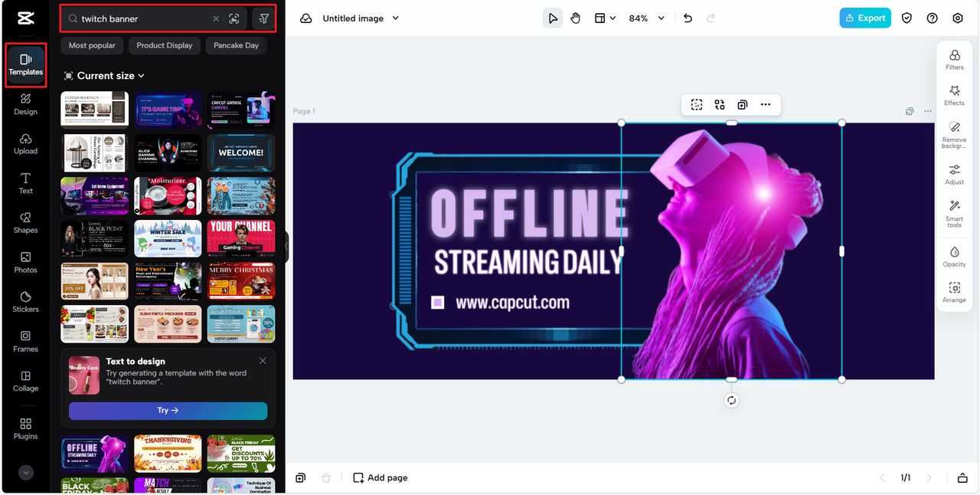Viewport: 980px width, 495px height.
Task: Dismiss the Text to design card
Action: coord(263,360)
